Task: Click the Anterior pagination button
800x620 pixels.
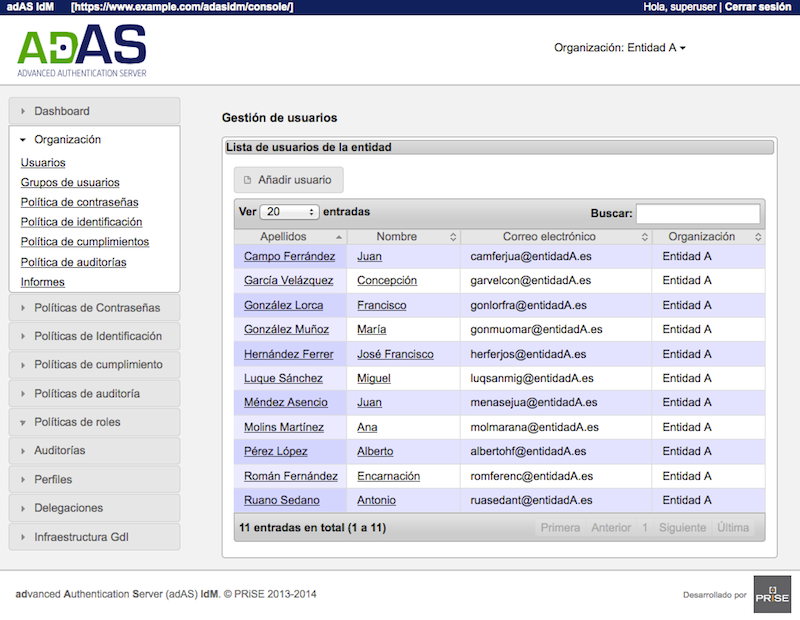Action: [x=611, y=528]
